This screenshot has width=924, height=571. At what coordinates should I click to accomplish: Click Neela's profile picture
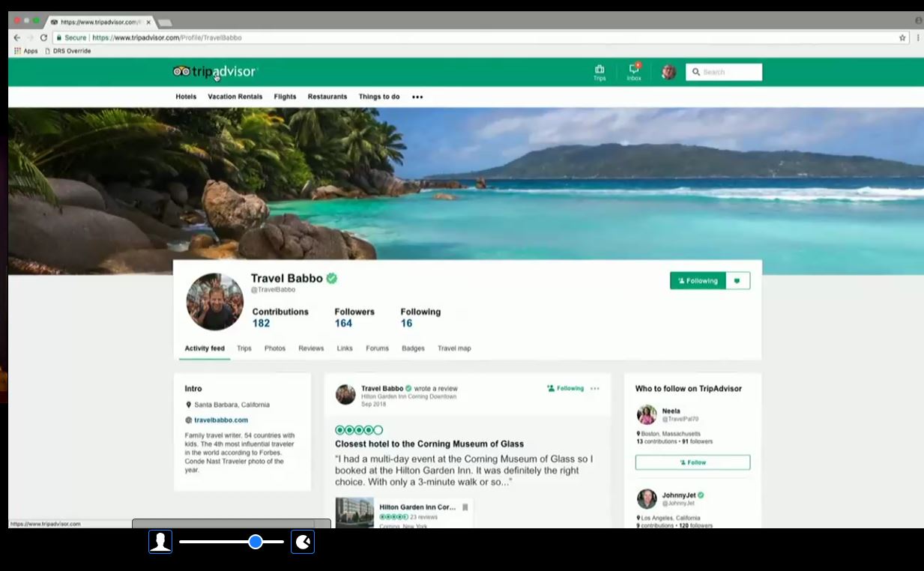point(647,414)
